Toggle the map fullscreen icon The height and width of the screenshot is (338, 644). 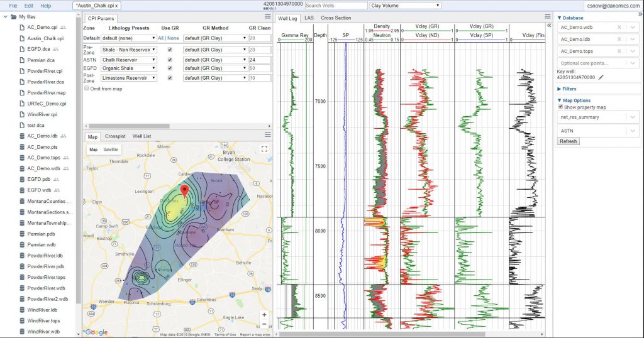click(264, 149)
